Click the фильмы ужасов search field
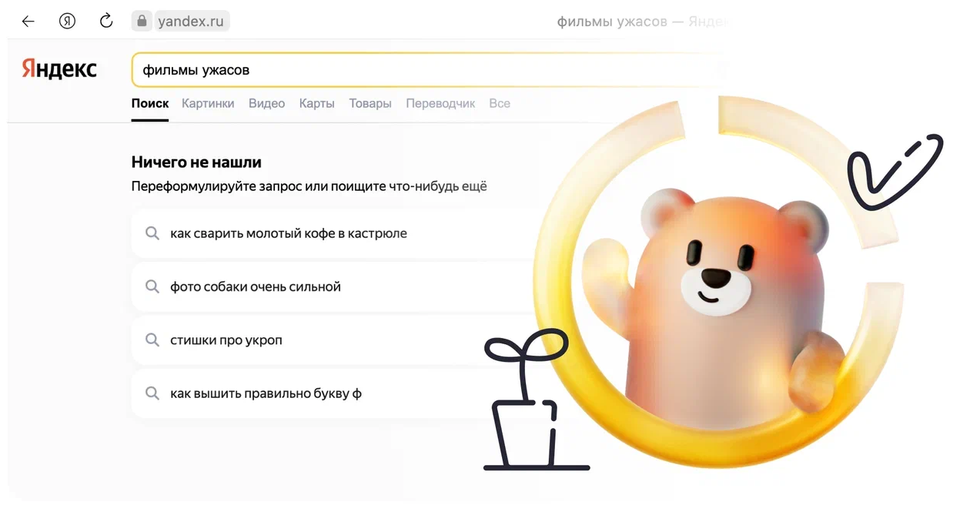The image size is (980, 505). tap(427, 70)
